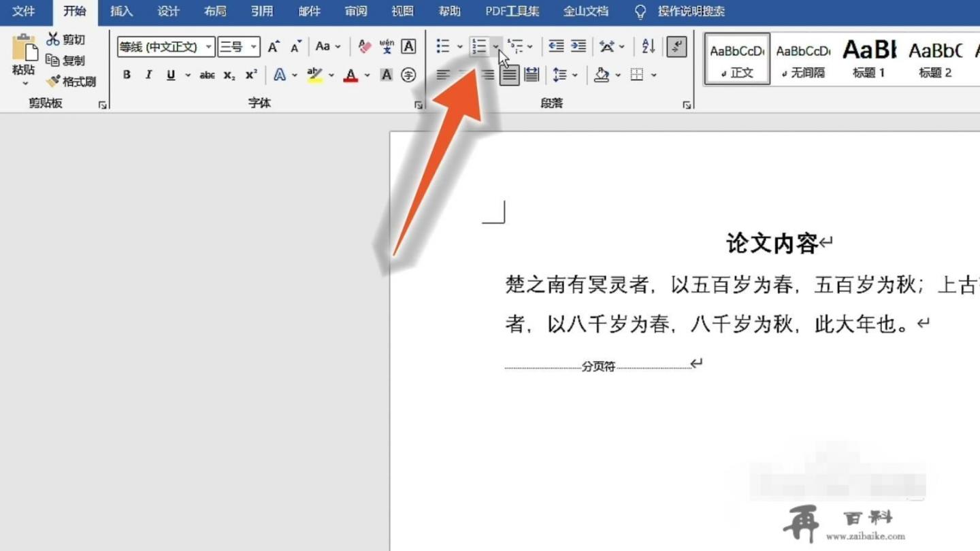Screen dimensions: 980x551
Task: Open the 文件 (File) tab
Action: pyautogui.click(x=23, y=12)
